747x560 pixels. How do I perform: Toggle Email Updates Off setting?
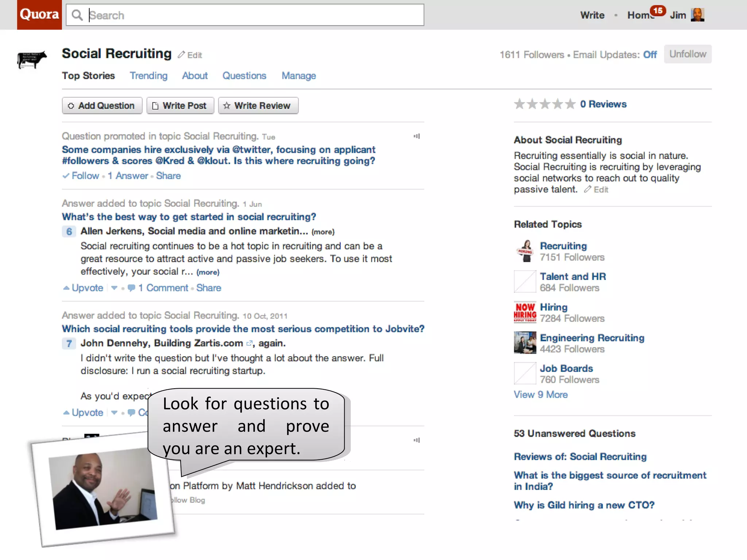(650, 55)
